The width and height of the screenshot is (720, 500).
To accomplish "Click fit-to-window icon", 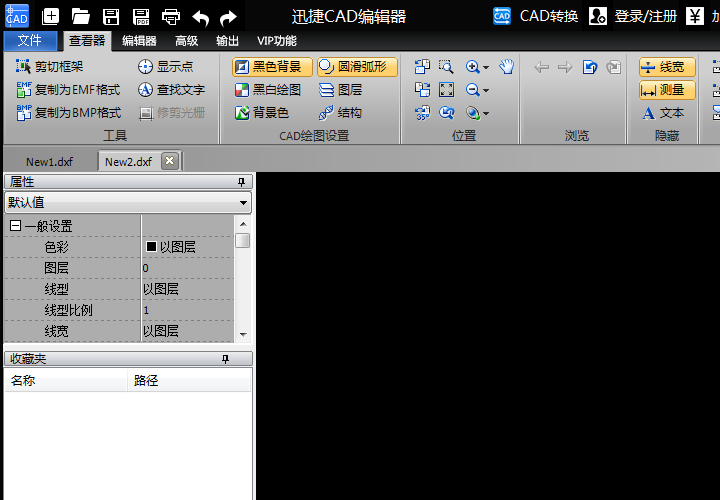I will [x=446, y=90].
